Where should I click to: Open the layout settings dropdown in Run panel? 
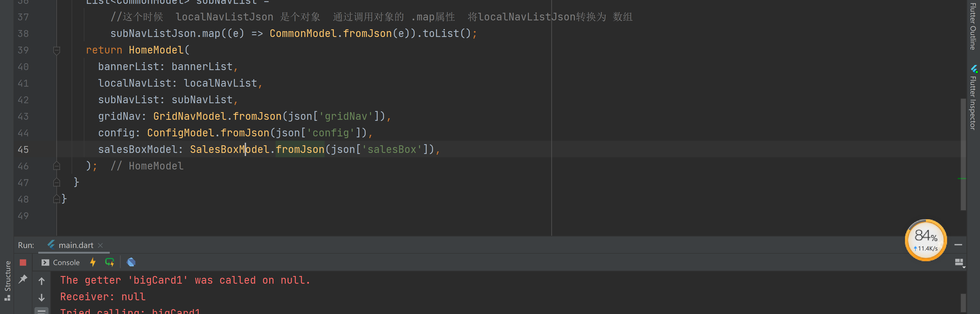coord(959,262)
